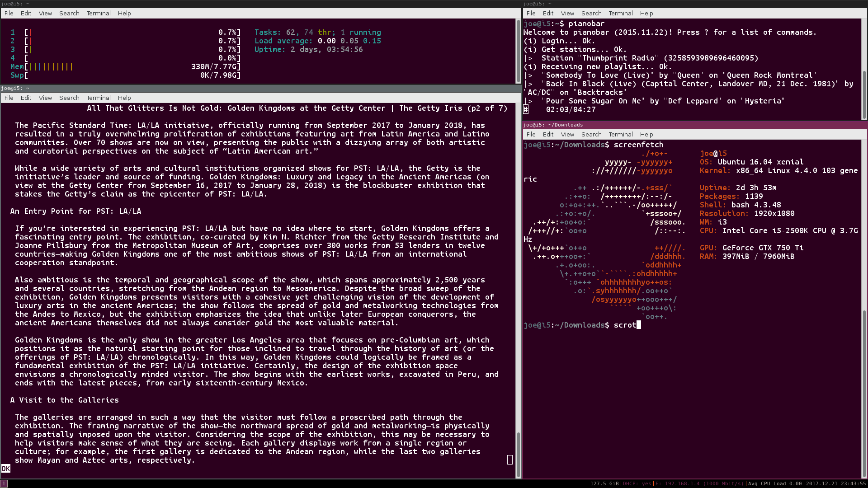Click htop Mem usage meter bar

[x=126, y=66]
